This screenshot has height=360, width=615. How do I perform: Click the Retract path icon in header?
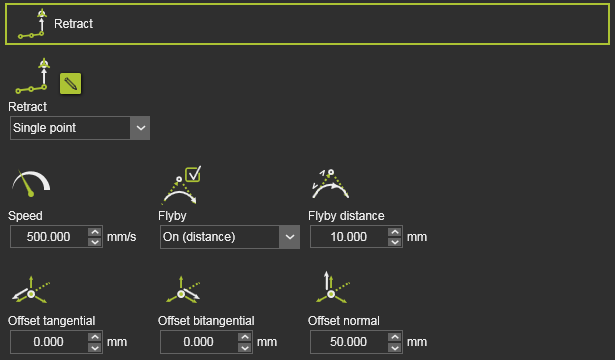32,24
